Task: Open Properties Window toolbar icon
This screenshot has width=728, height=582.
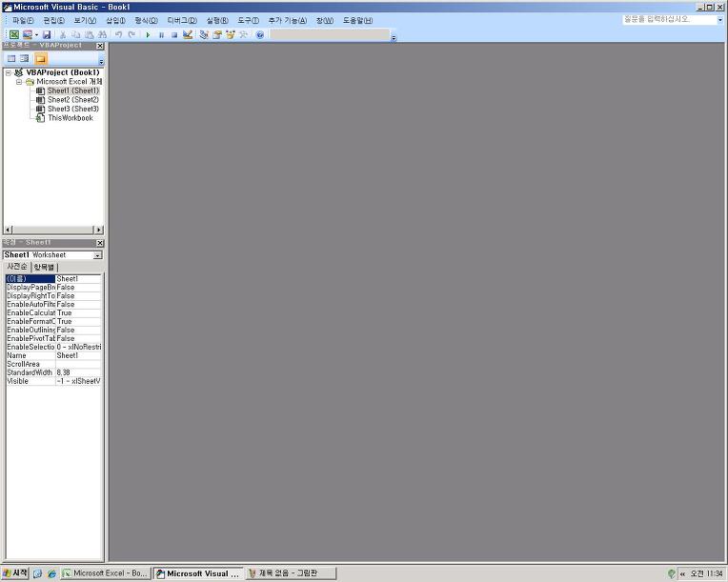Action: 217,35
